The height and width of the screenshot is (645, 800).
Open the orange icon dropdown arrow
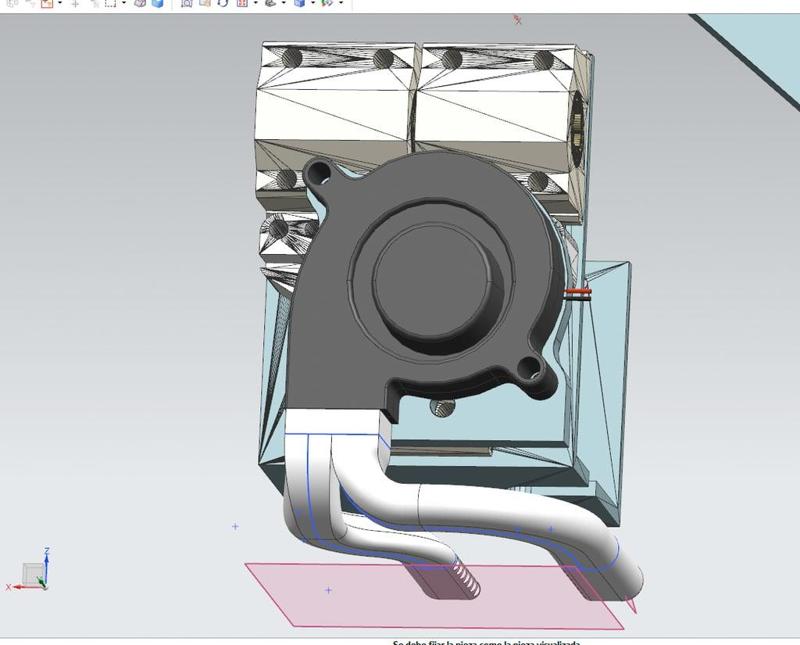60,3
